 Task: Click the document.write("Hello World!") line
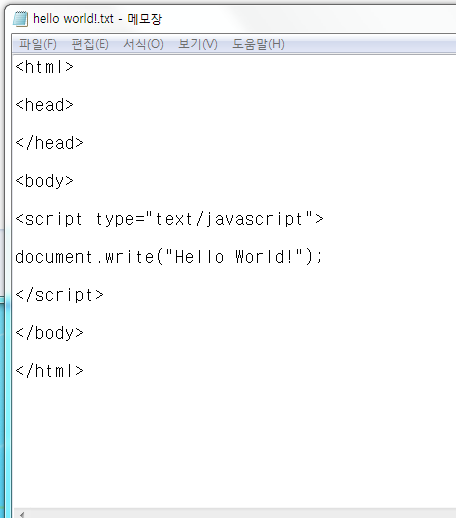tap(169, 257)
